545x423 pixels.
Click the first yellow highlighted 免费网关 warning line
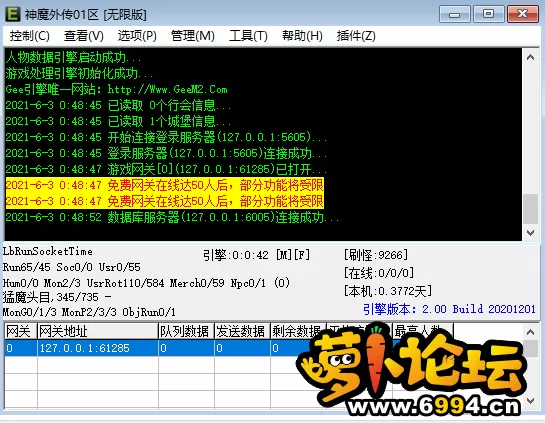[165, 185]
